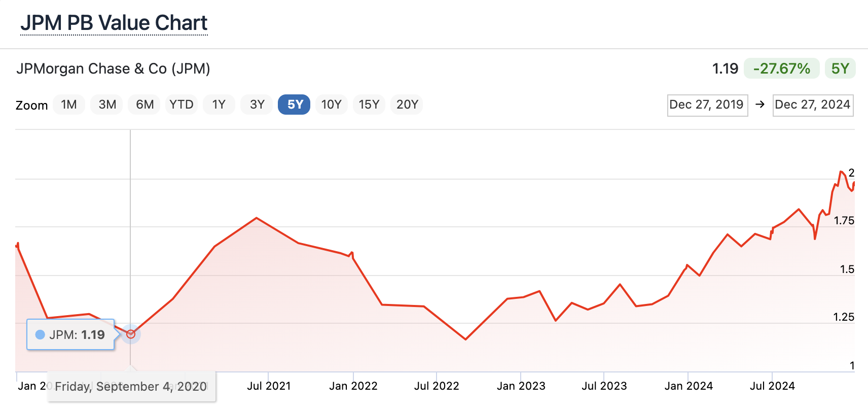Set zoom to 3Y
868x410 pixels.
tap(257, 105)
